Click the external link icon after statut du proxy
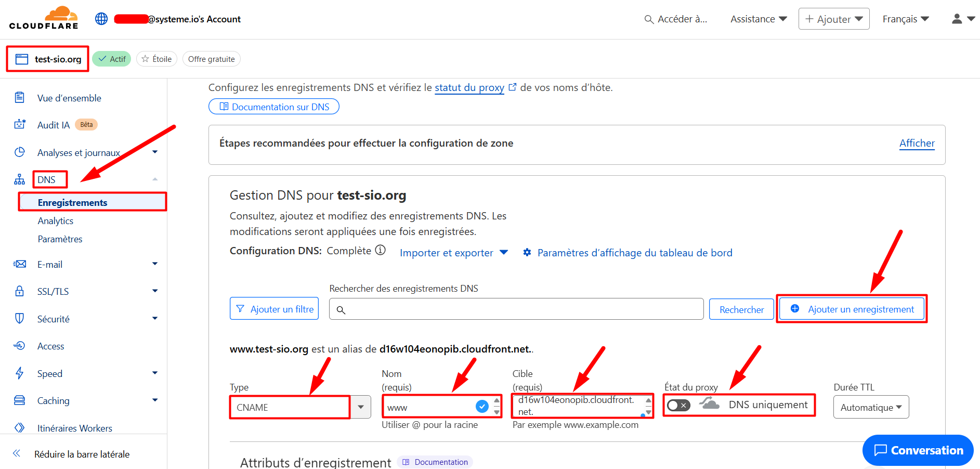Image resolution: width=980 pixels, height=469 pixels. (x=512, y=87)
